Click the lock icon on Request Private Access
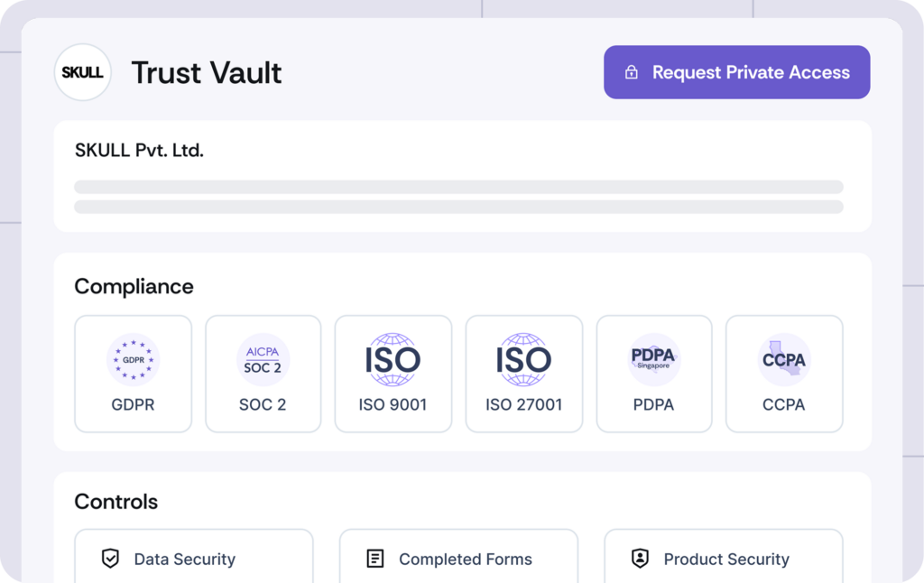Image resolution: width=924 pixels, height=583 pixels. tap(631, 72)
